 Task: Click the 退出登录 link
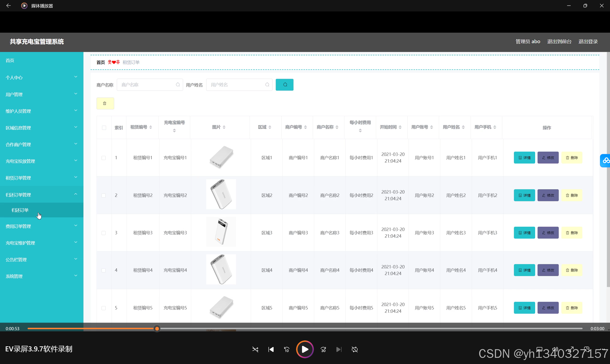coord(588,41)
